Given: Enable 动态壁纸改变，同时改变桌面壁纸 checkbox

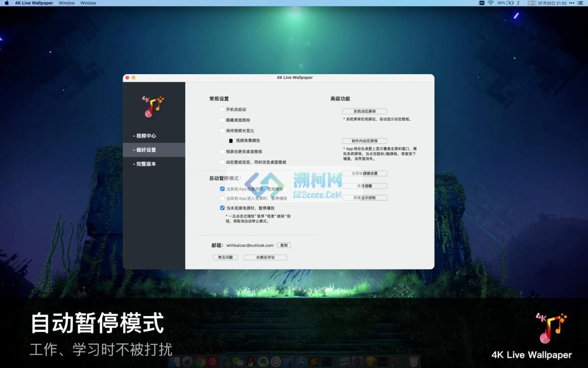Looking at the screenshot, I should [x=222, y=162].
